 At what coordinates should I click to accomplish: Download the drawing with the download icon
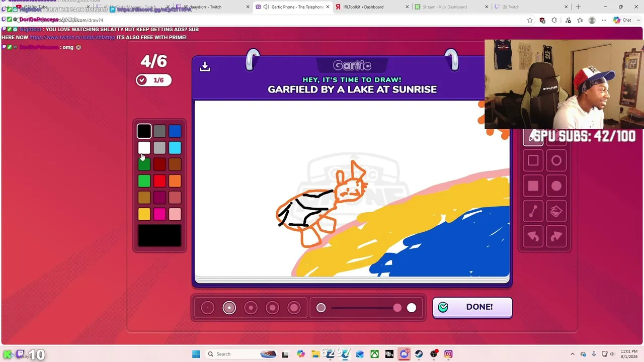(205, 66)
